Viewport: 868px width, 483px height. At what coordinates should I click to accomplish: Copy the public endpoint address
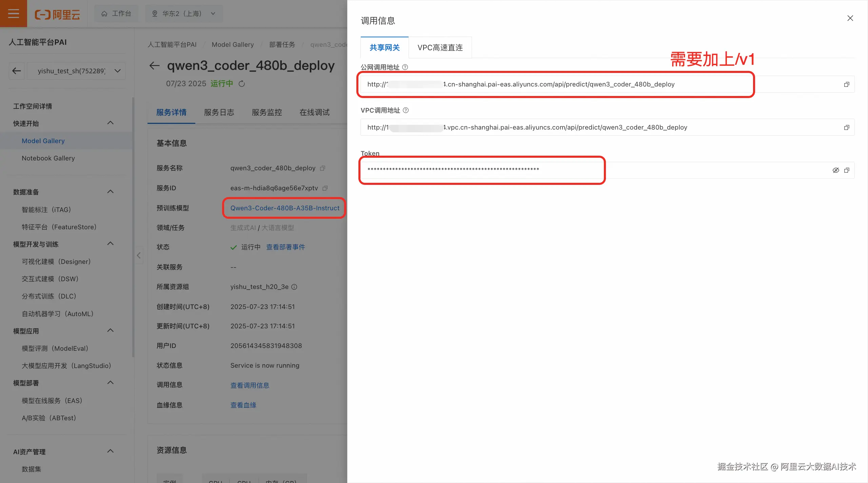(847, 84)
